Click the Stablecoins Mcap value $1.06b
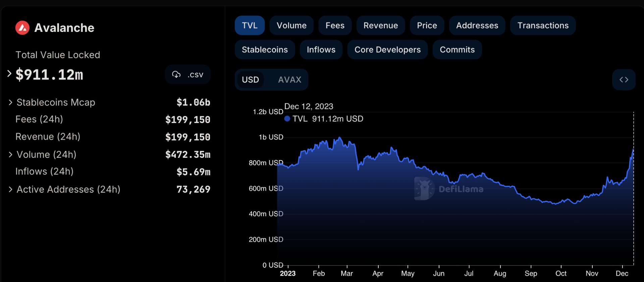 click(193, 102)
